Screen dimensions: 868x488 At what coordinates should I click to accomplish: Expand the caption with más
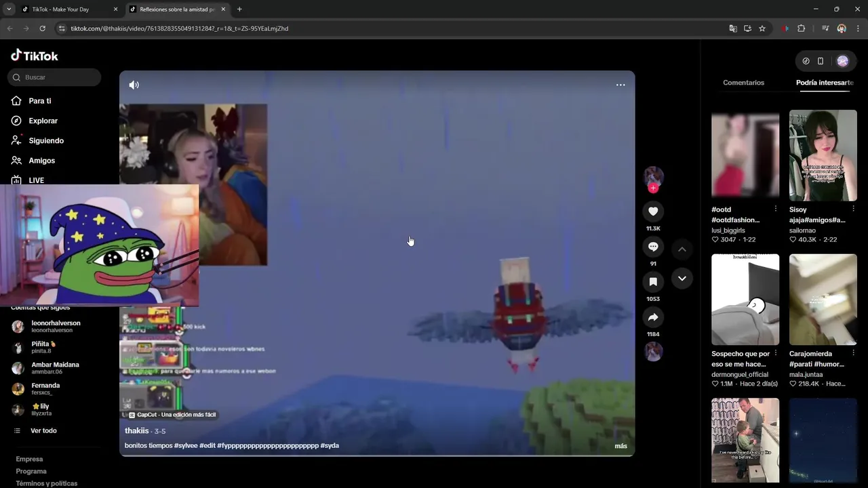coord(620,446)
